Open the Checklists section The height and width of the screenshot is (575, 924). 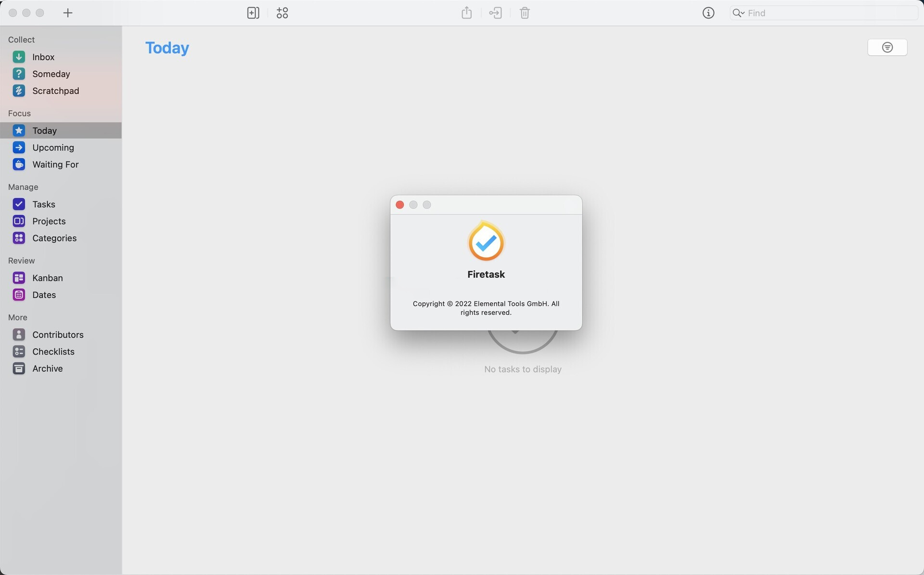53,351
